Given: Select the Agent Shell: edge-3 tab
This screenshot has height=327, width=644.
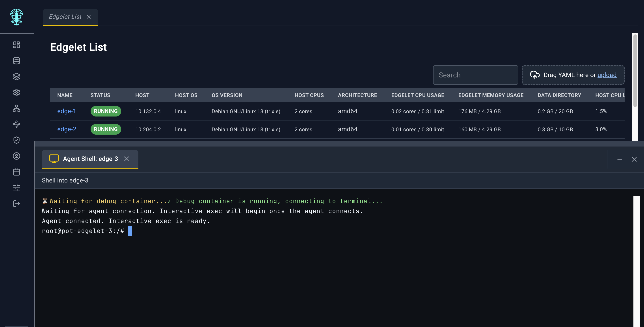Looking at the screenshot, I should point(90,159).
